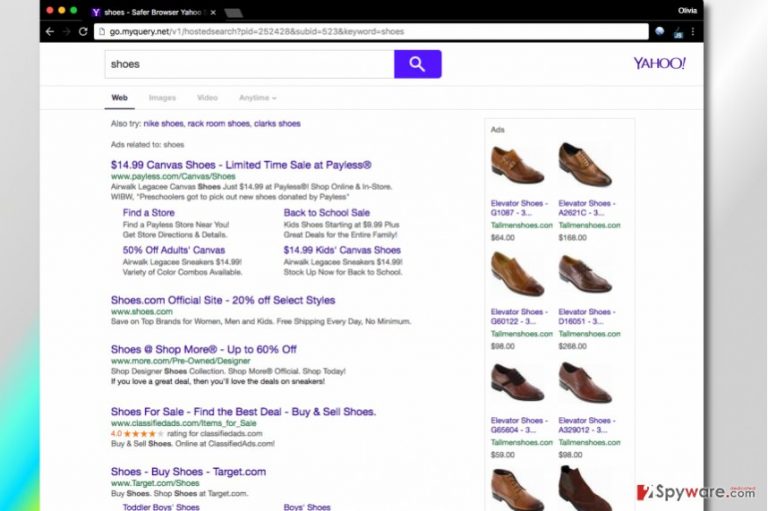This screenshot has width=768, height=511.
Task: Click 'Ads related to: shoes' label
Action: point(147,145)
